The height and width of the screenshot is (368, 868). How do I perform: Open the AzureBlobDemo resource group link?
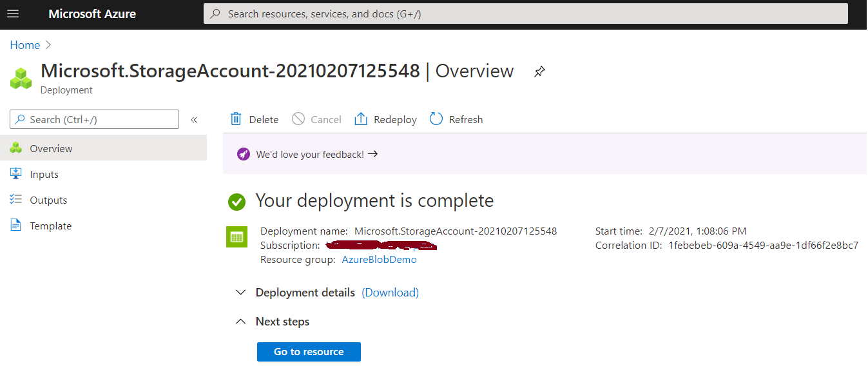[x=379, y=259]
